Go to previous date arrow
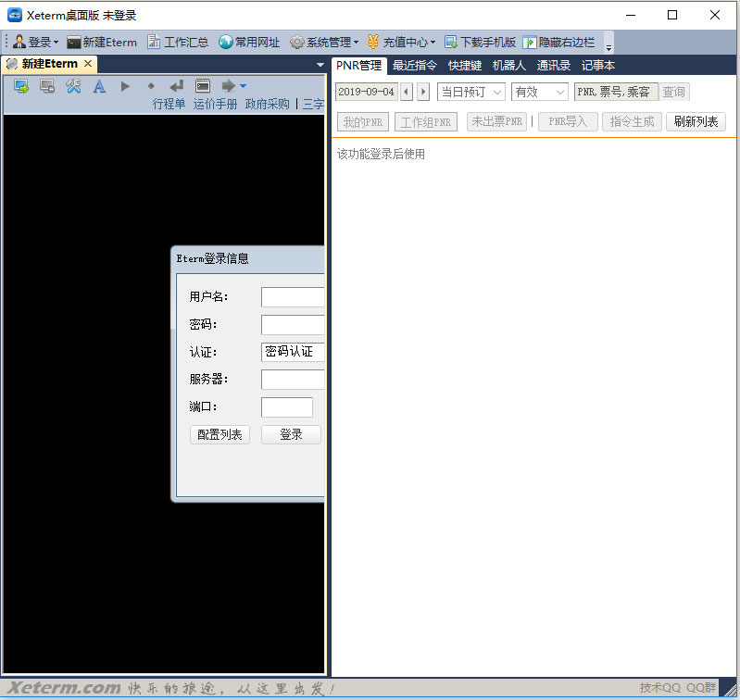The image size is (740, 700). (x=407, y=92)
